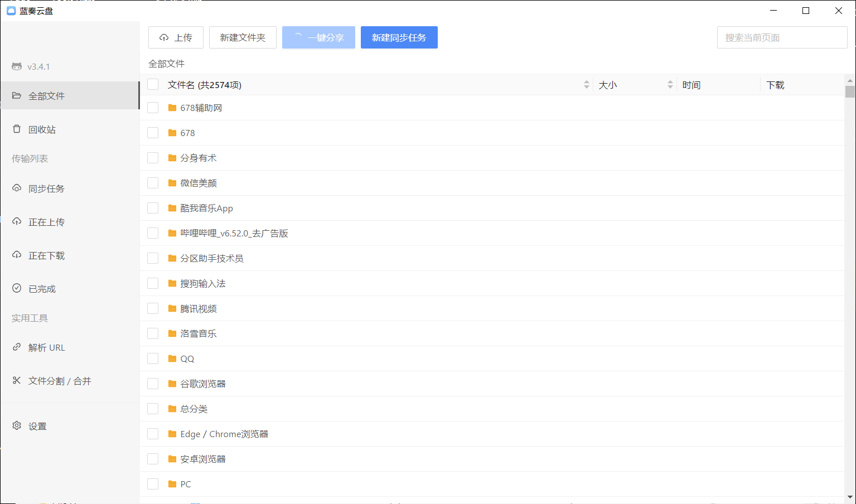The image size is (856, 504).
Task: Check the checkbox beside the QQ folder
Action: coord(152,358)
